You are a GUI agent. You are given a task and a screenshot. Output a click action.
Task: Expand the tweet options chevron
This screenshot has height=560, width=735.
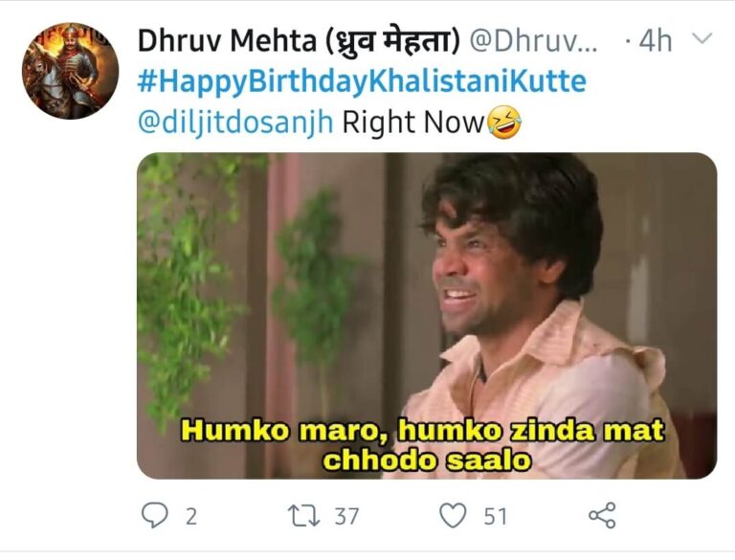(702, 39)
